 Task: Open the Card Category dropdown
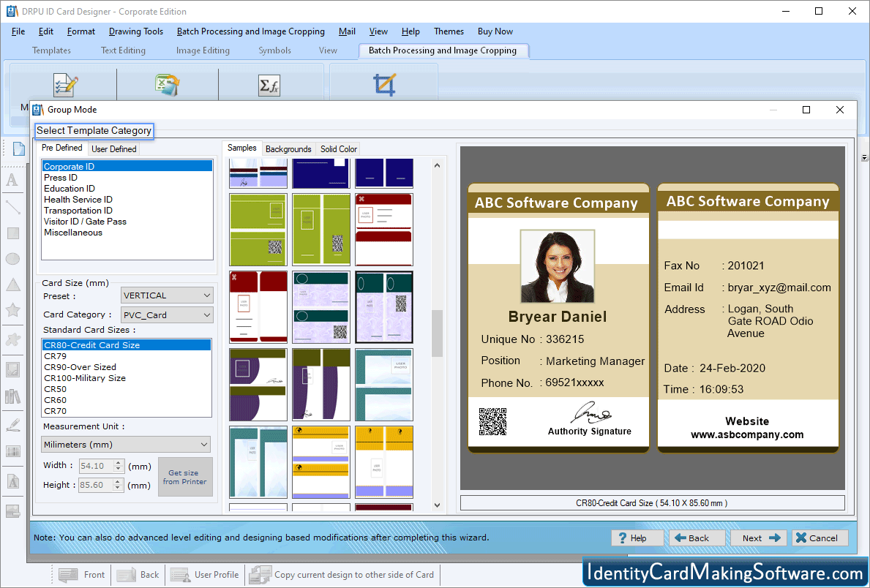click(167, 314)
